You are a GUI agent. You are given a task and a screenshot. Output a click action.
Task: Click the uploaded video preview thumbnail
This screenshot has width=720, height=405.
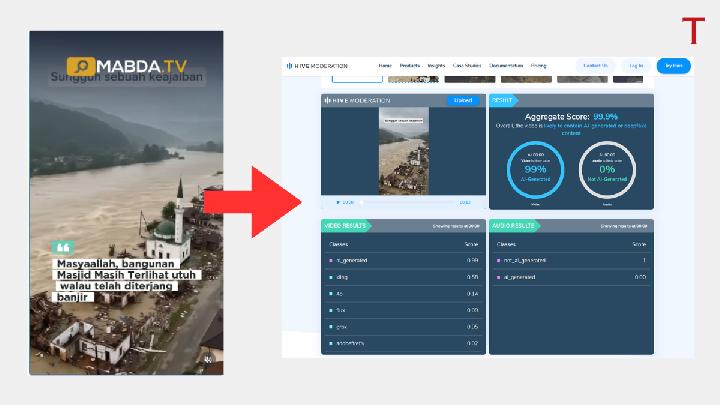[x=403, y=151]
